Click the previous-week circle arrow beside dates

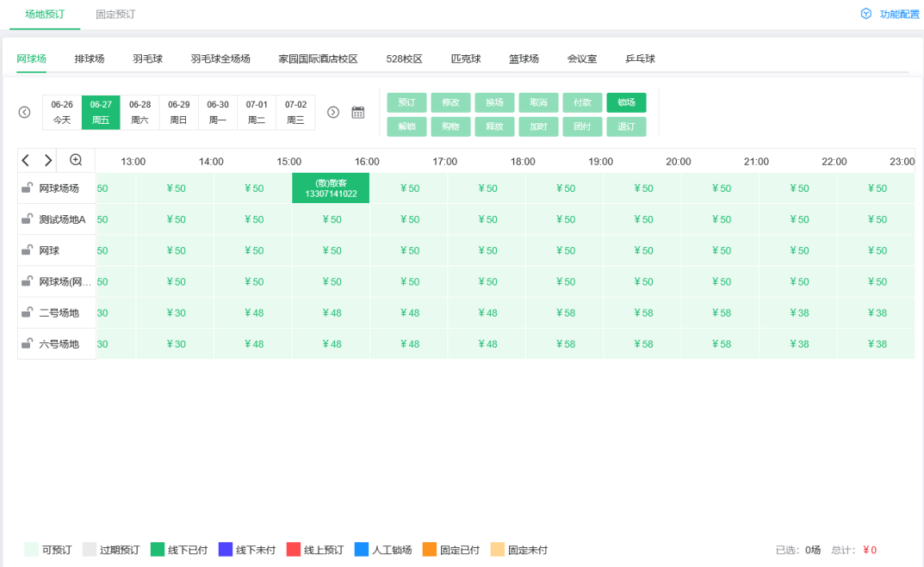(24, 112)
